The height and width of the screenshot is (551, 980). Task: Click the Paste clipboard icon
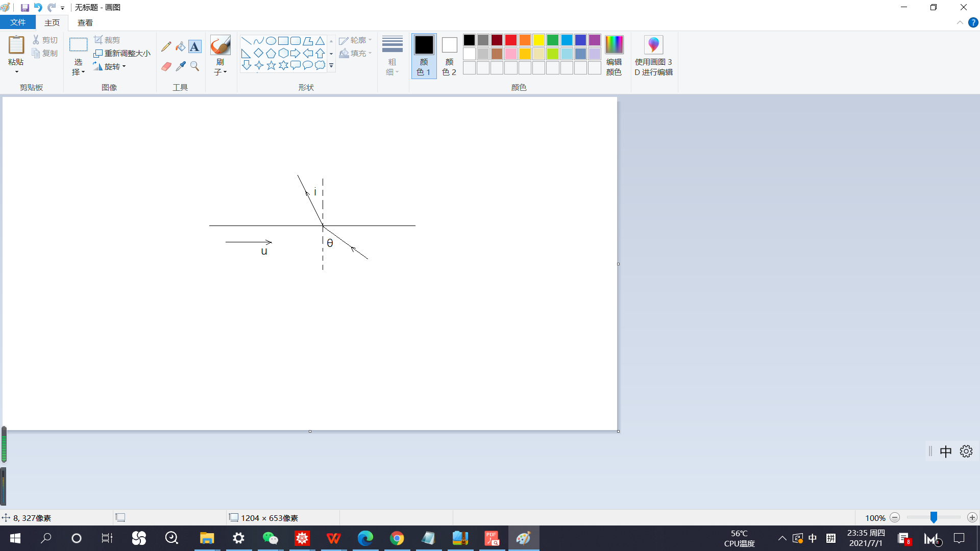point(16,45)
